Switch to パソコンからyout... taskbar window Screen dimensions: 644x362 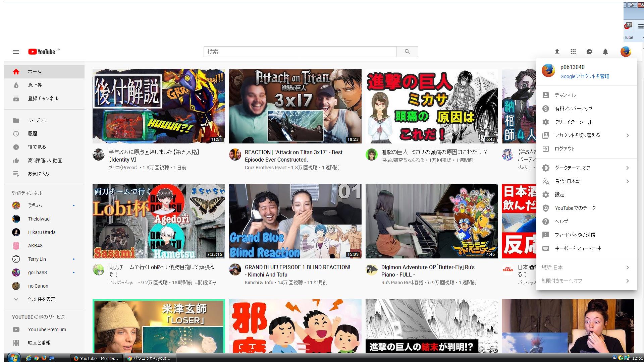tap(150, 358)
